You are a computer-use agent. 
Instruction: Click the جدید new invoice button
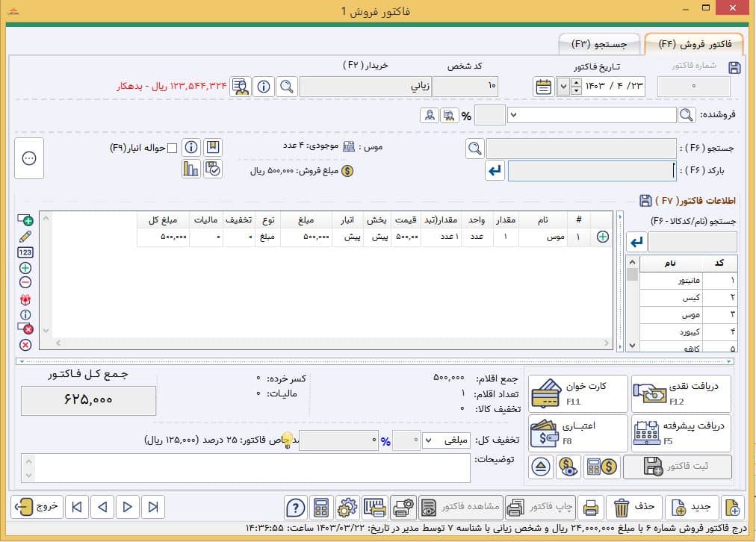coord(691,507)
